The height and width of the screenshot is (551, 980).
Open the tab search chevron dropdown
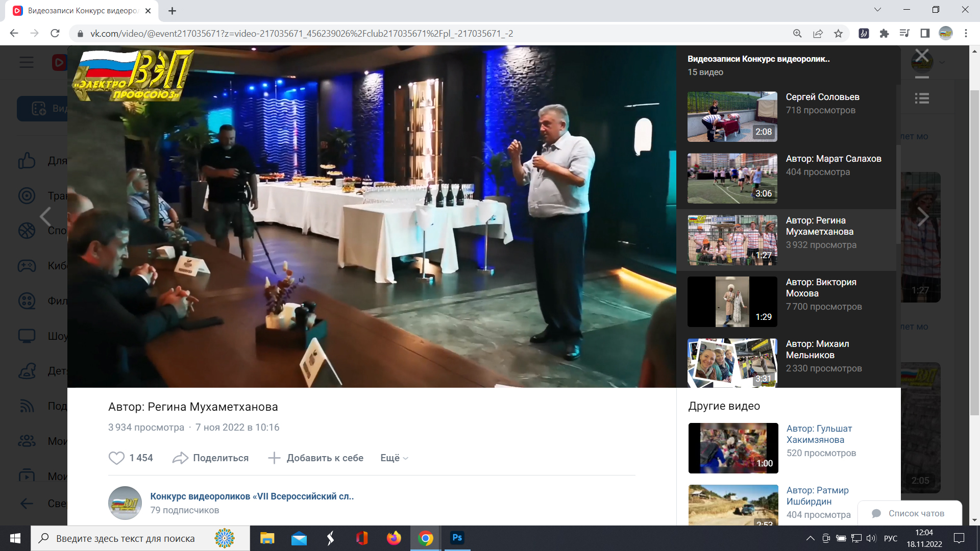coord(877,10)
